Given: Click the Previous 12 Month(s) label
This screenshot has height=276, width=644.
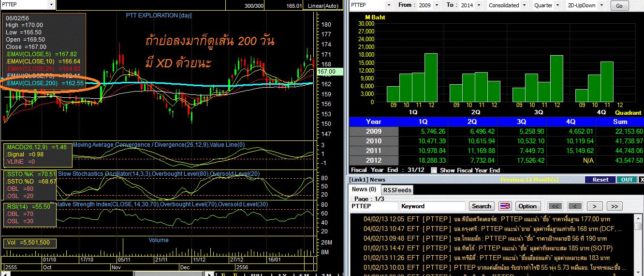Looking at the screenshot, I should pyautogui.click(x=530, y=180).
